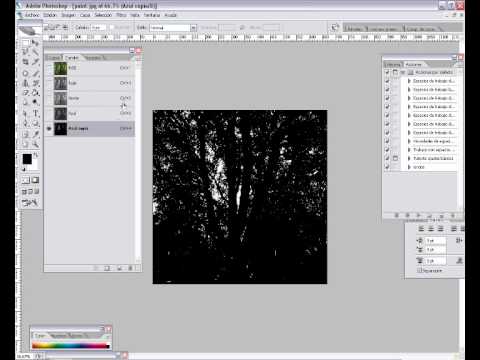Show the Azul channel visibility
This screenshot has width=480, height=360.
[49, 113]
